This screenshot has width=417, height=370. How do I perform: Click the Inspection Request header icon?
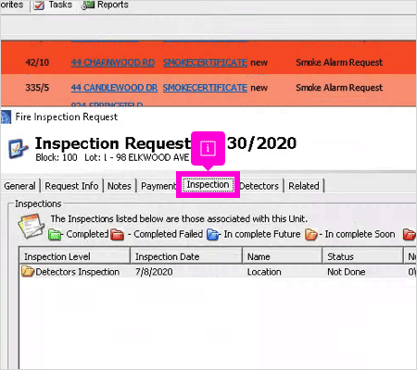coord(18,149)
